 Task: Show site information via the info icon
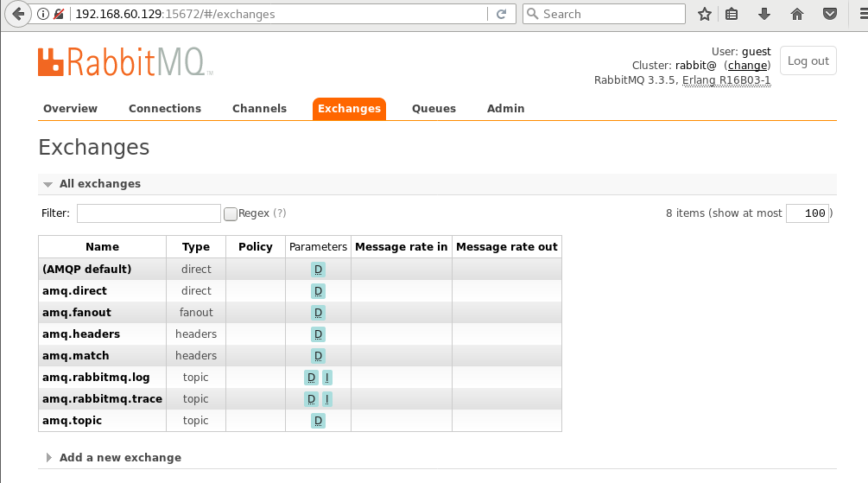point(42,14)
